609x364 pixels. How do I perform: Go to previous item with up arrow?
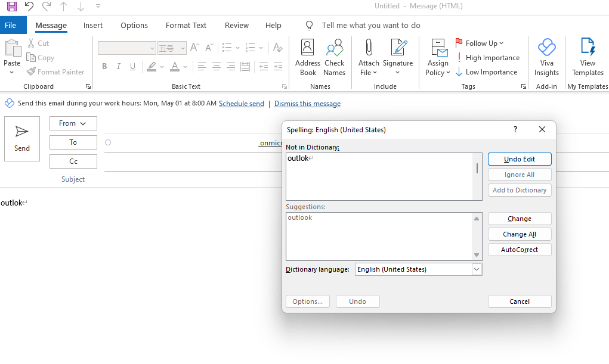click(64, 6)
